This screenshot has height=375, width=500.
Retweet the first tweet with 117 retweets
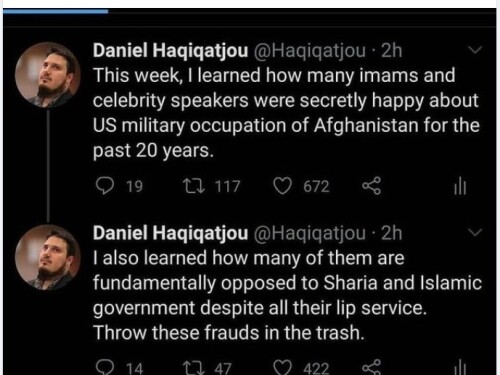coord(194,186)
